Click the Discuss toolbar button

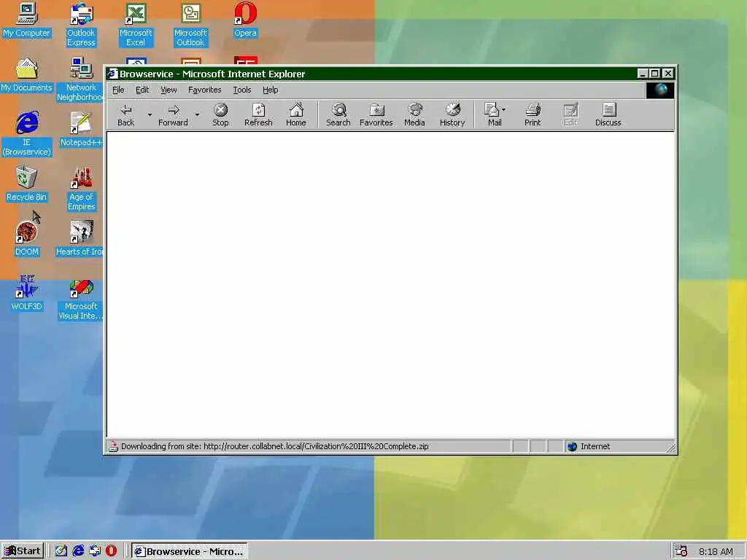[608, 114]
